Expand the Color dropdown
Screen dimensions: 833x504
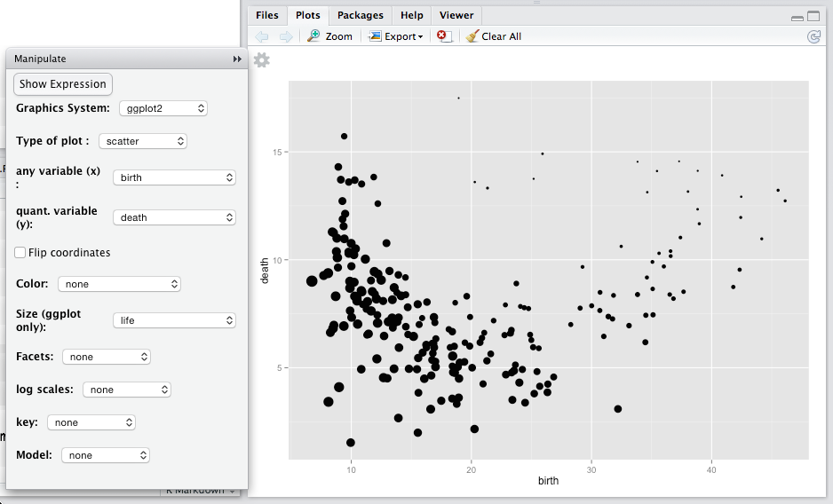point(119,285)
